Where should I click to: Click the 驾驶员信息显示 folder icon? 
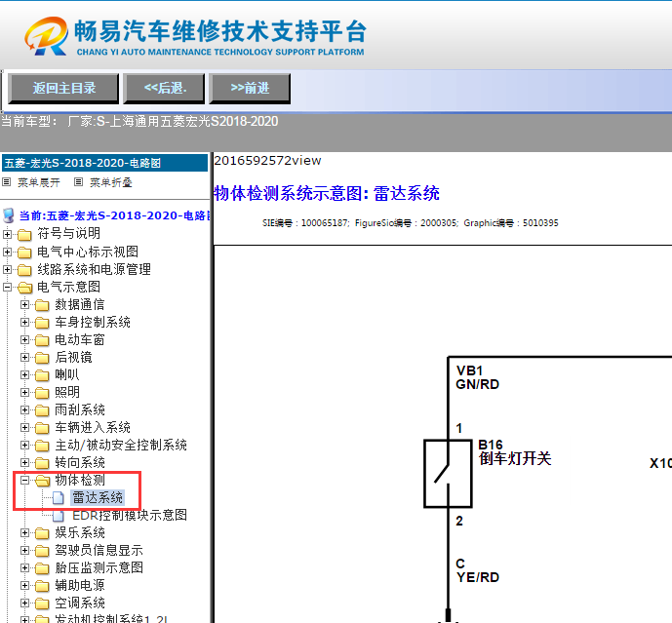pyautogui.click(x=42, y=551)
